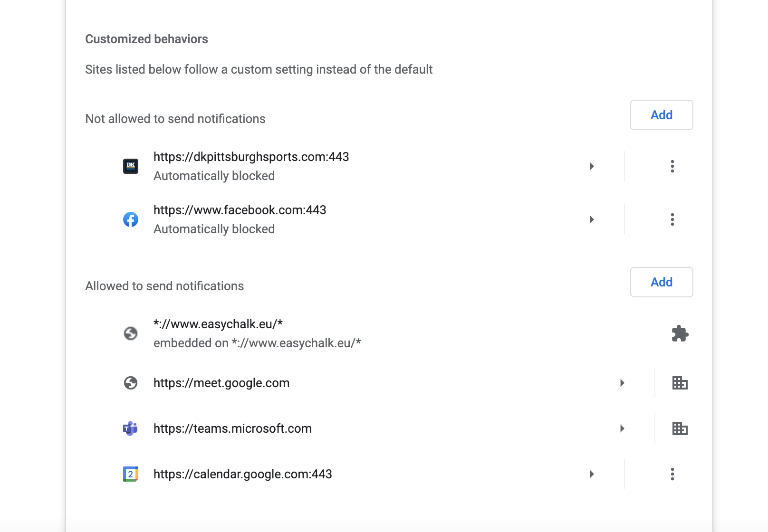768x532 pixels.
Task: Click the meet.google.com globe icon
Action: pos(131,383)
